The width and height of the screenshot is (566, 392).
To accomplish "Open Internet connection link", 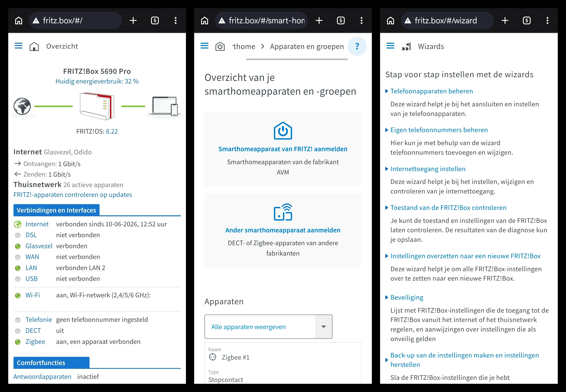I will tap(37, 224).
